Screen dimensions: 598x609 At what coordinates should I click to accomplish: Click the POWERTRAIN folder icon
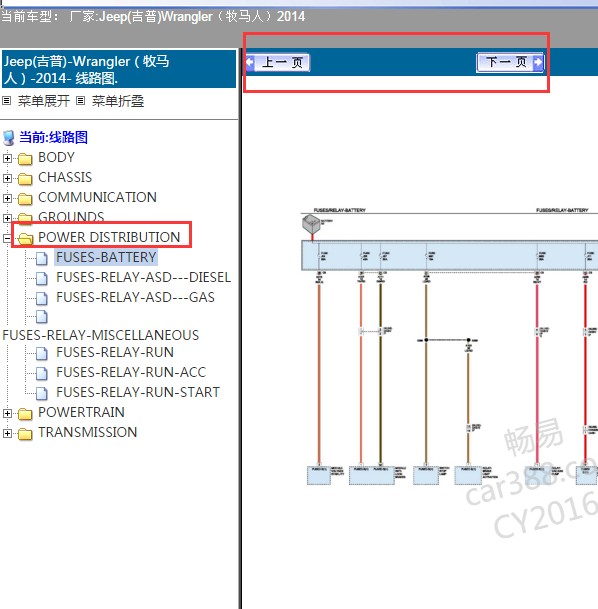pos(25,414)
